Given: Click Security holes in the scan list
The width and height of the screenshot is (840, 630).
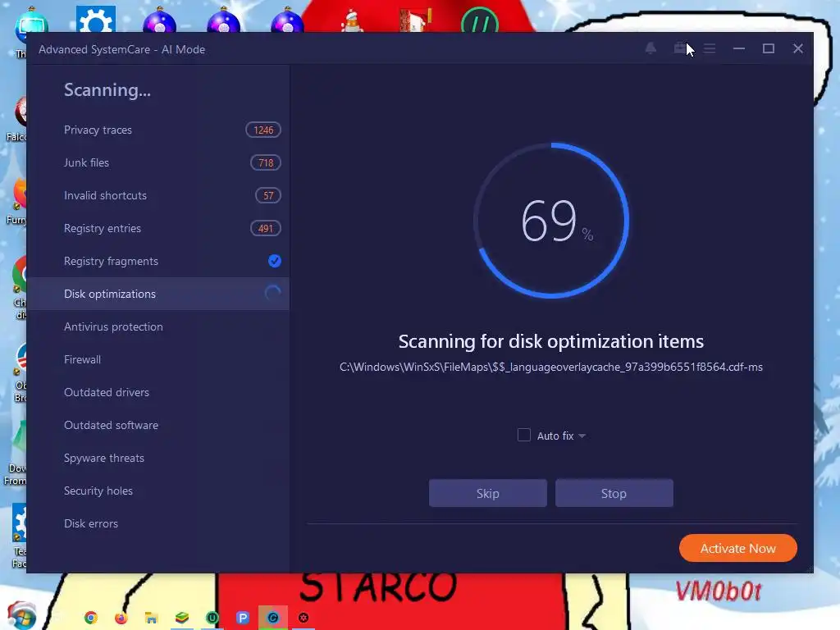Looking at the screenshot, I should coord(158,491).
